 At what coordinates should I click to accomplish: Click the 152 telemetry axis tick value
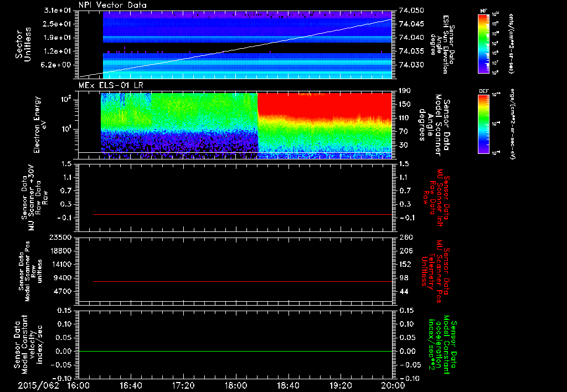[406, 264]
